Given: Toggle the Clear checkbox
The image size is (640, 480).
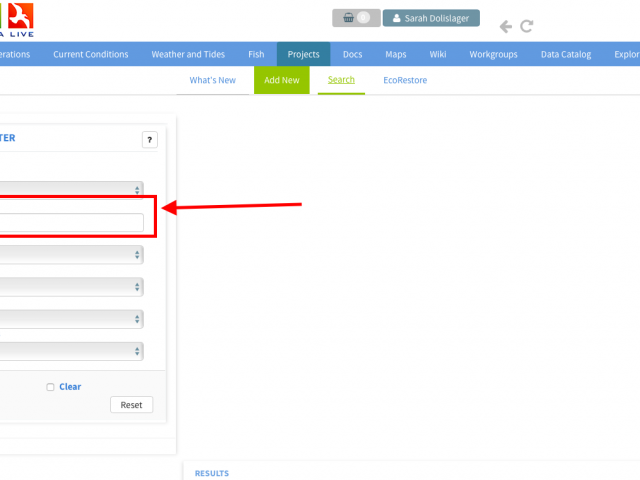Looking at the screenshot, I should 50,387.
